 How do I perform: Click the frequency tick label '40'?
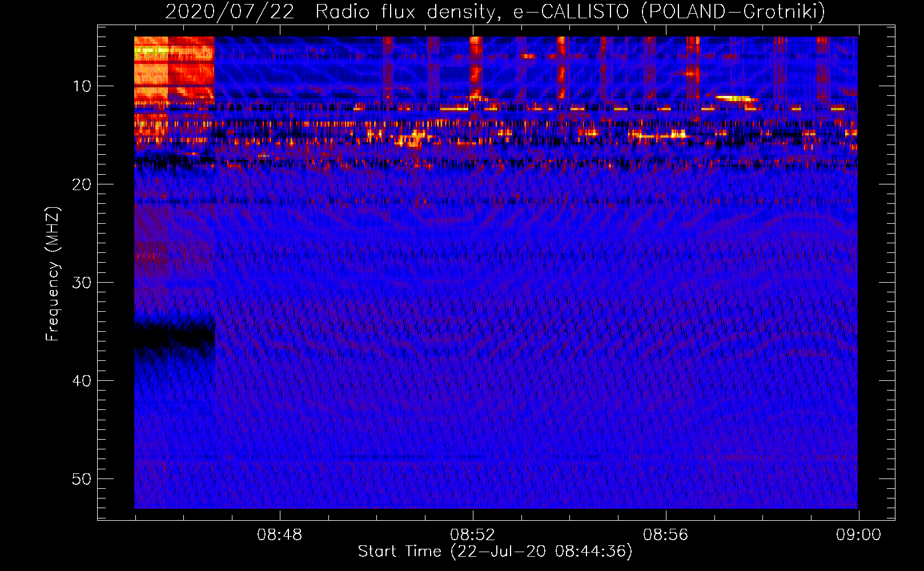[x=82, y=381]
